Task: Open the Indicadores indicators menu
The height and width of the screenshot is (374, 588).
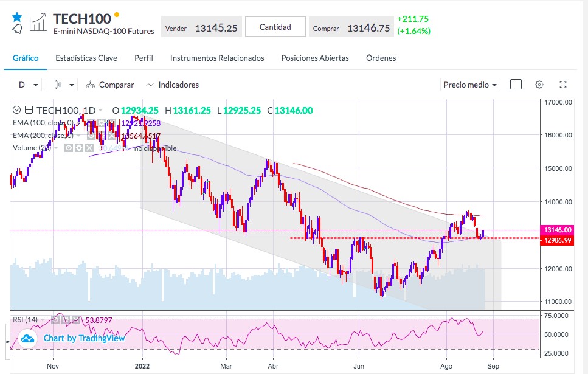Action: point(172,85)
